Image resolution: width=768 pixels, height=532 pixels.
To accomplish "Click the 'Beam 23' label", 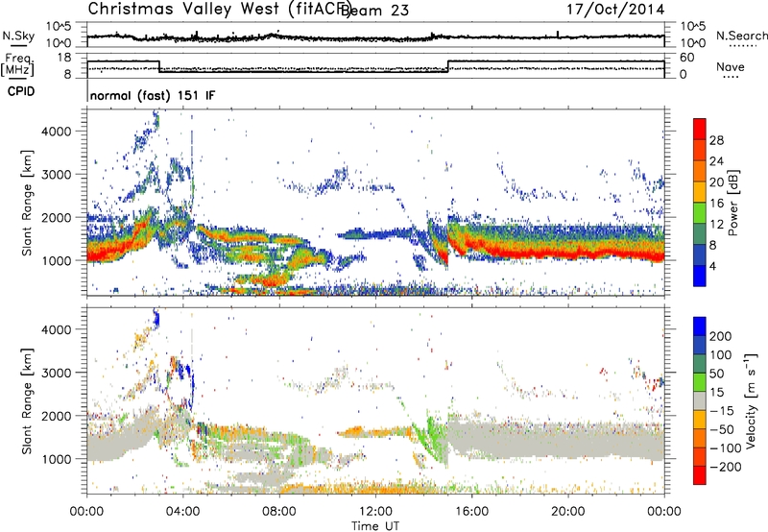I will [x=376, y=10].
